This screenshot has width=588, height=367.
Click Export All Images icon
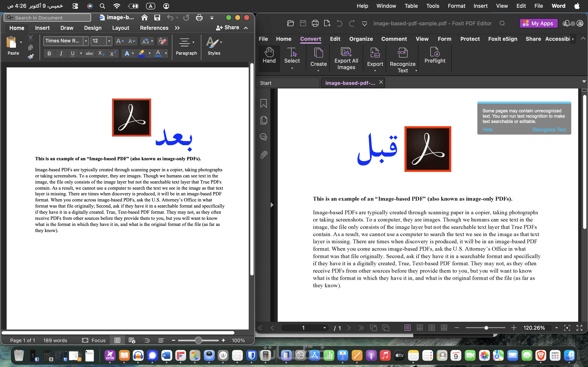[346, 52]
